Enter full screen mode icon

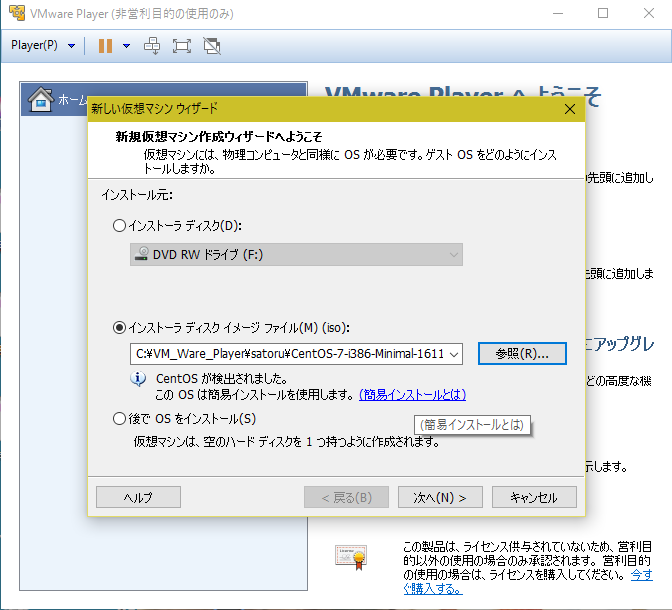tap(182, 46)
